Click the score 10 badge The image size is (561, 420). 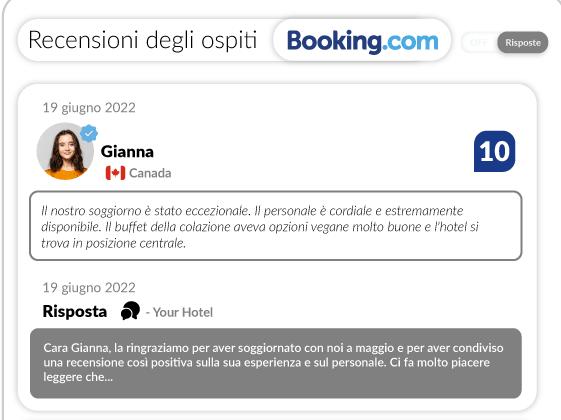tap(494, 151)
